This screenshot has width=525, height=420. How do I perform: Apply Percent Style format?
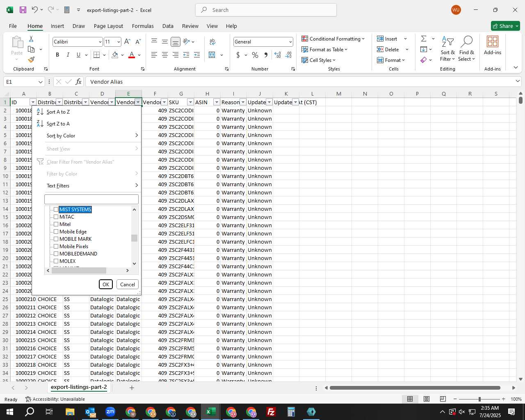[255, 55]
